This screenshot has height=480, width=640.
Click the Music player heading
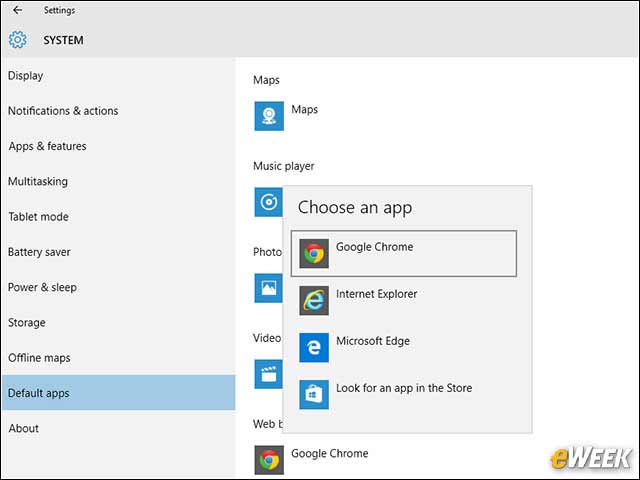284,167
